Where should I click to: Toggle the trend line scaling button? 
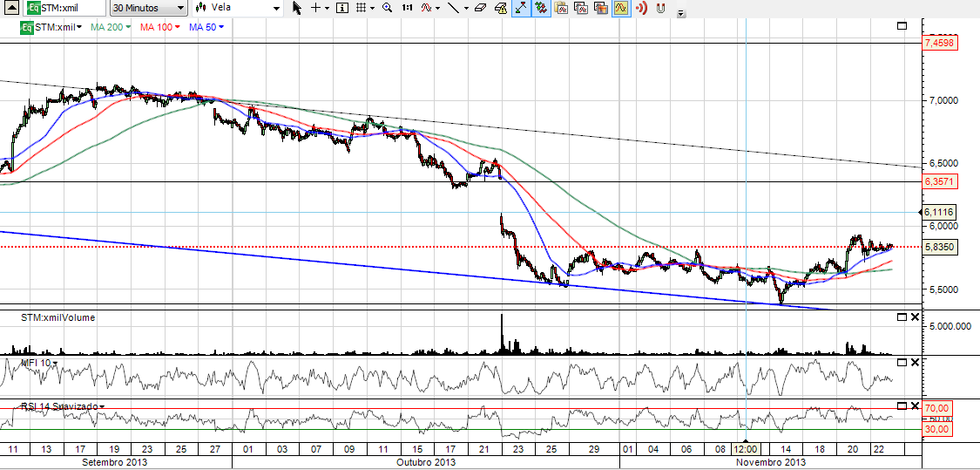[x=521, y=9]
